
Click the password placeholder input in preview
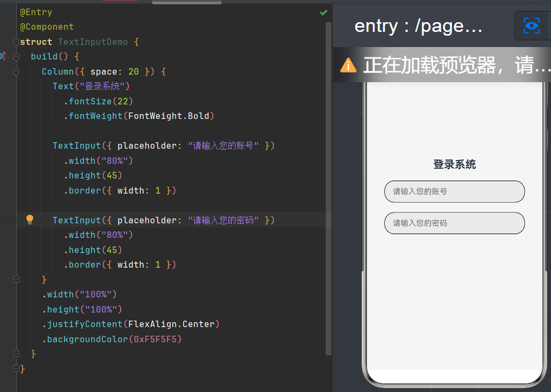[x=454, y=223]
